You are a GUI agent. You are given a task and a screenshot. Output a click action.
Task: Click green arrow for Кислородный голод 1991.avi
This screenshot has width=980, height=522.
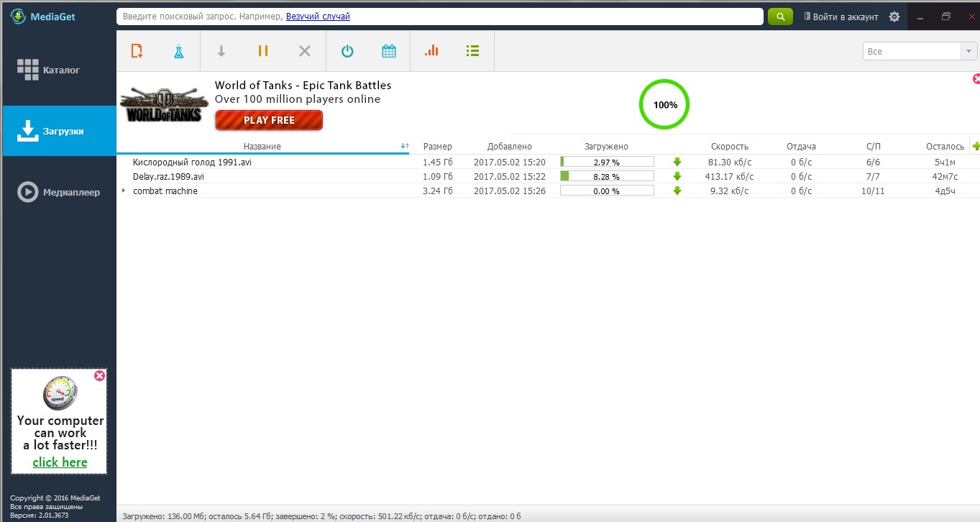(x=677, y=162)
